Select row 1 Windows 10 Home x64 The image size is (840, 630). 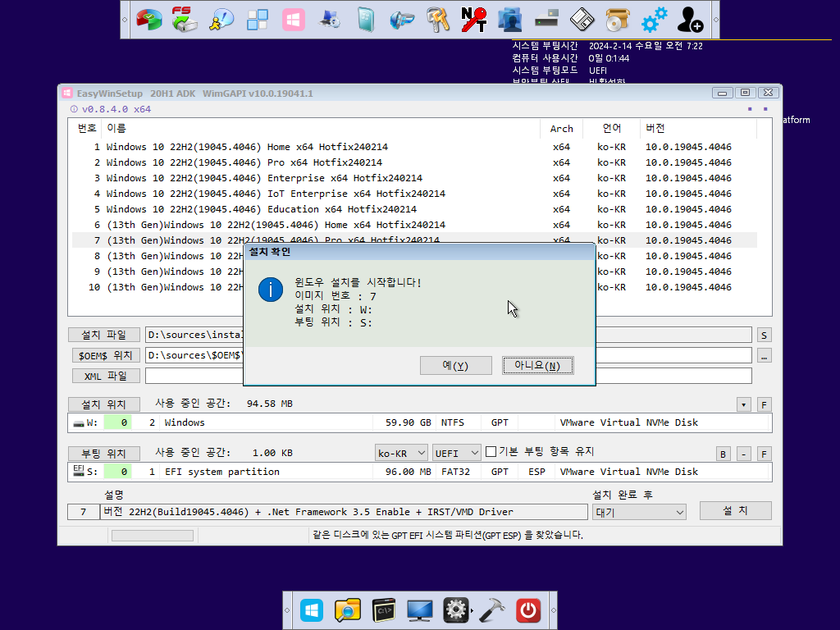coord(414,147)
